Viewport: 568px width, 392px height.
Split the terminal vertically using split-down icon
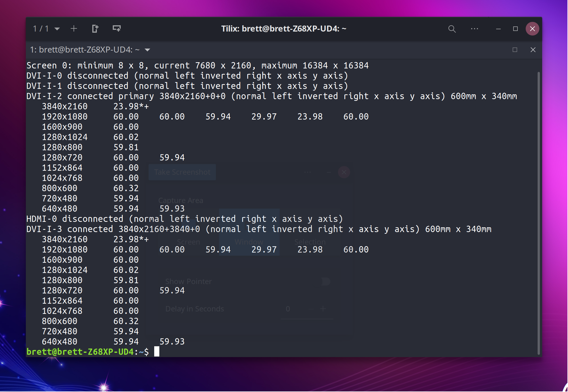tap(116, 28)
